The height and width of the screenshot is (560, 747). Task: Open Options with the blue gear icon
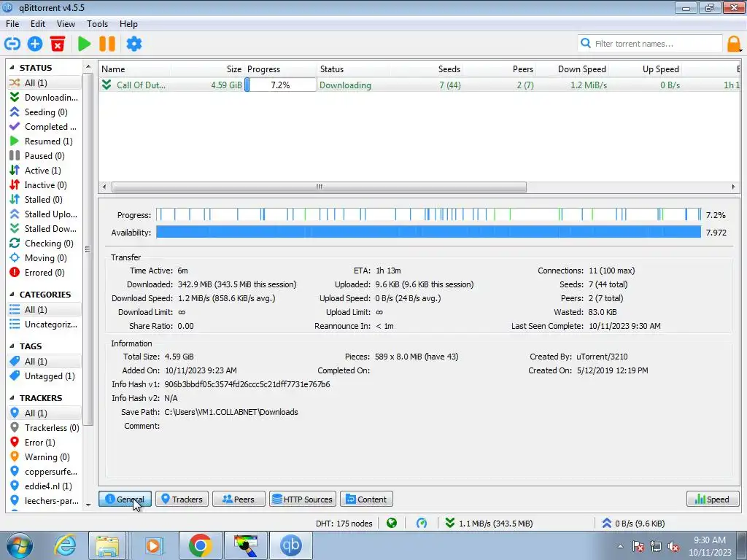[134, 44]
